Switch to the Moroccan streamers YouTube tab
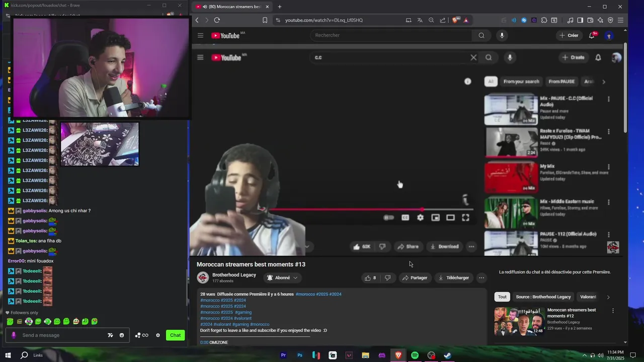Screen dimensions: 644x362 tap(231, 7)
